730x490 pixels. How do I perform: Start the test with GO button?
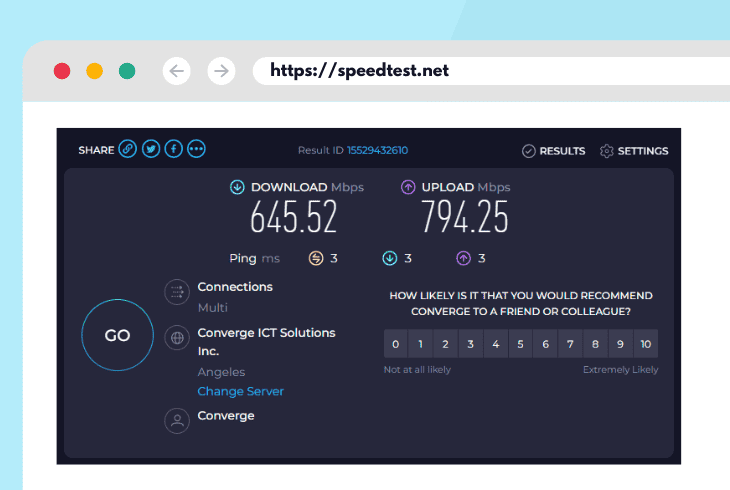[117, 335]
